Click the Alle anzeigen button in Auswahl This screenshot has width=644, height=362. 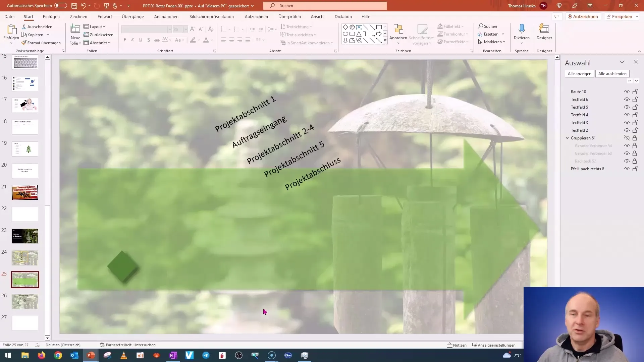(579, 73)
